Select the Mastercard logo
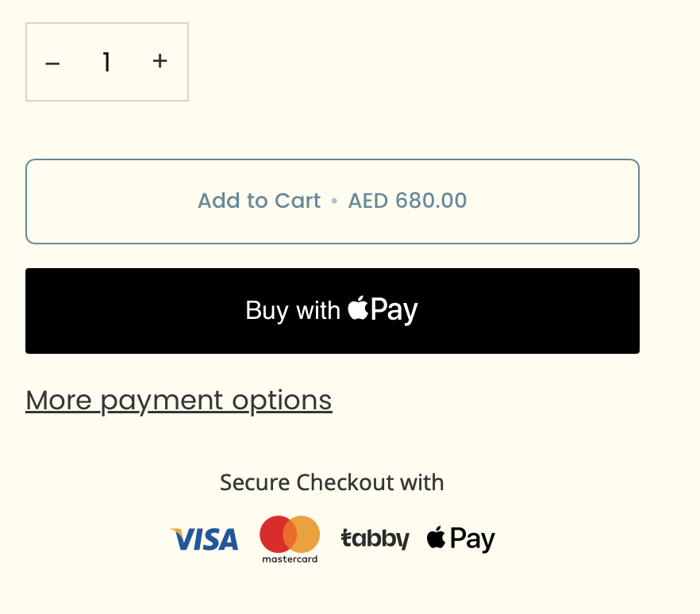The image size is (700, 614). coord(290,539)
